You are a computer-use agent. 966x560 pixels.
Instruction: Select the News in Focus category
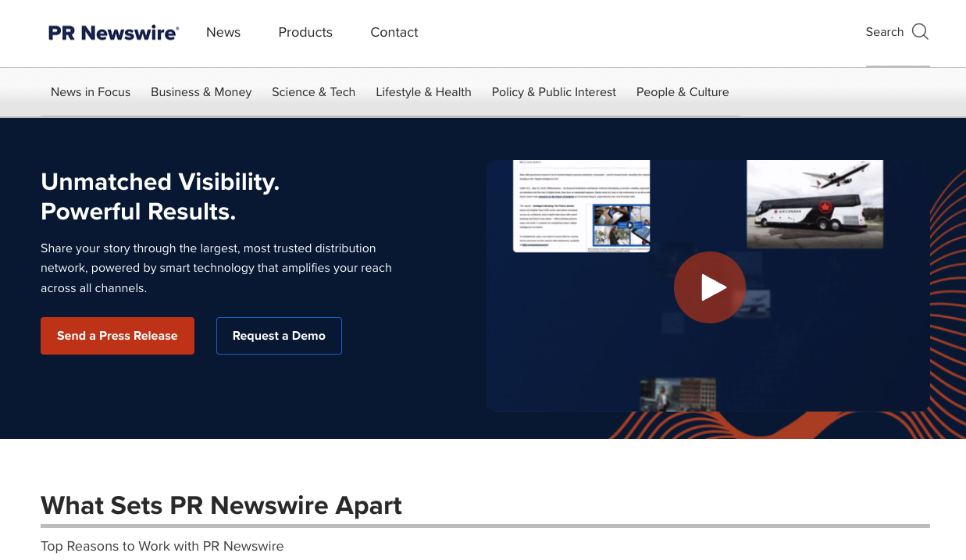91,92
